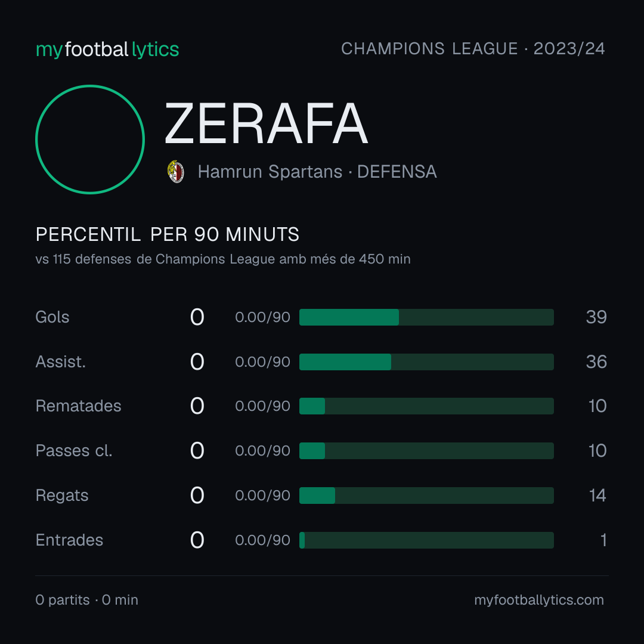The height and width of the screenshot is (644, 644).
Task: Click the Entrades percentile bar
Action: (x=426, y=540)
